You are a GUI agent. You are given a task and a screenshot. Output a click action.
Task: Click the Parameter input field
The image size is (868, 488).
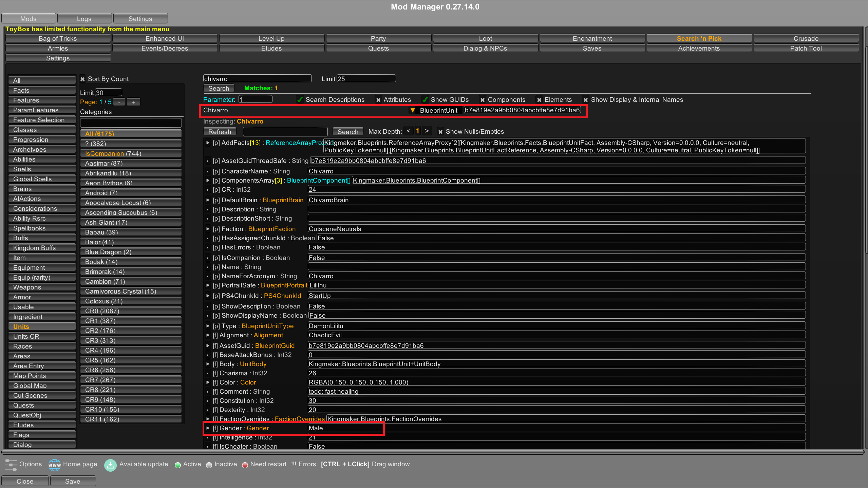click(255, 99)
